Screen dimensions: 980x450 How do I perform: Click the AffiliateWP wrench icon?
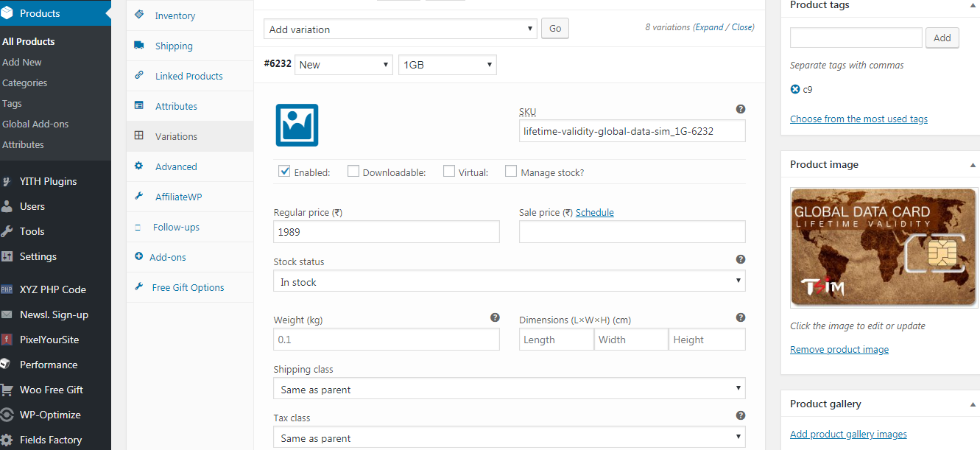click(x=139, y=196)
